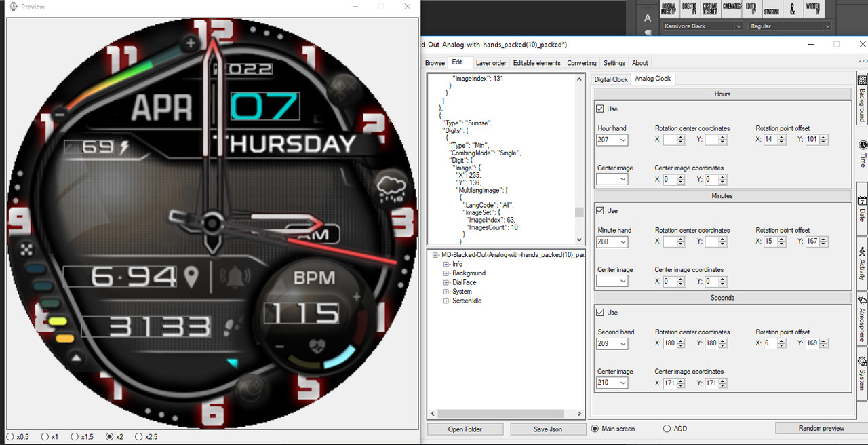Viewport: 868px width, 445px height.
Task: Open the Activity side tab
Action: [862, 264]
